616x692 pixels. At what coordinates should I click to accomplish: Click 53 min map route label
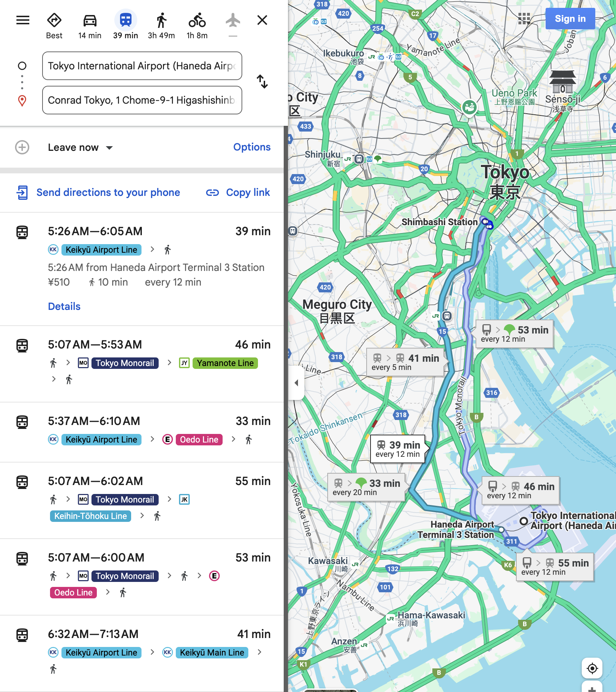point(515,334)
